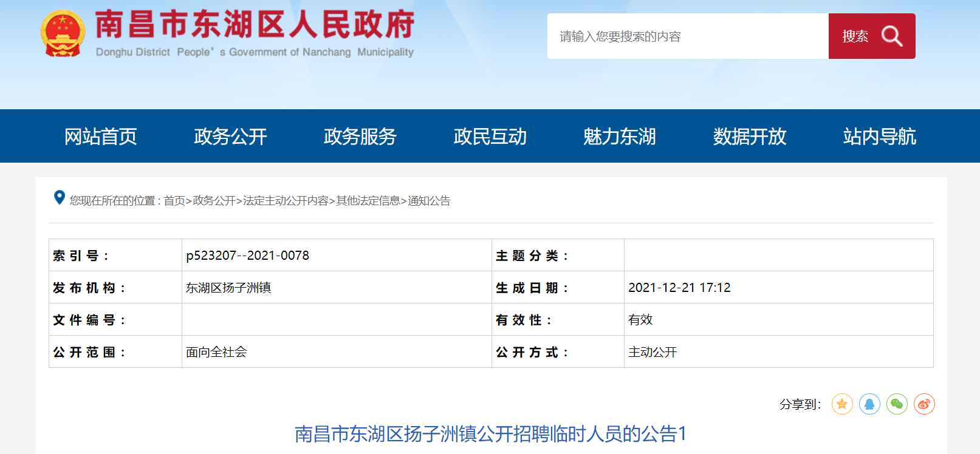Share to Weibo via red icon
The width and height of the screenshot is (980, 454).
tap(924, 404)
